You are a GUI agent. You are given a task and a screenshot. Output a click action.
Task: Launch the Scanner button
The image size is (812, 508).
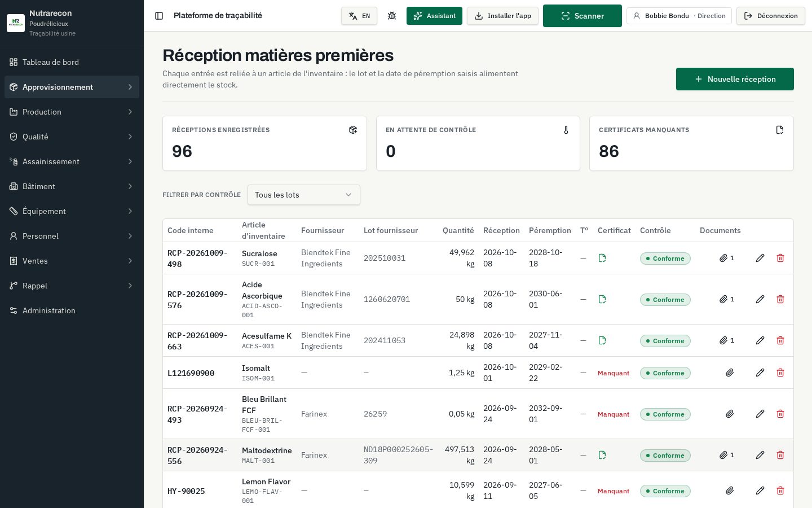(x=582, y=16)
